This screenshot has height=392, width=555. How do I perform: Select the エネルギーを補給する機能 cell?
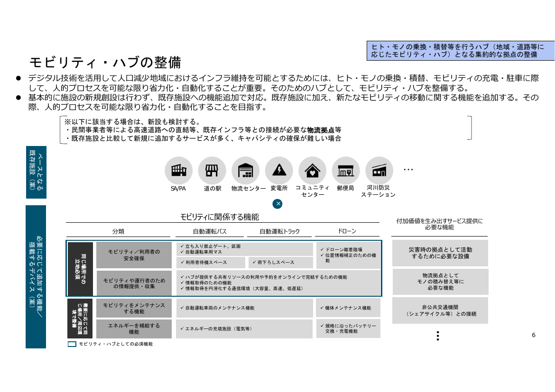(134, 328)
